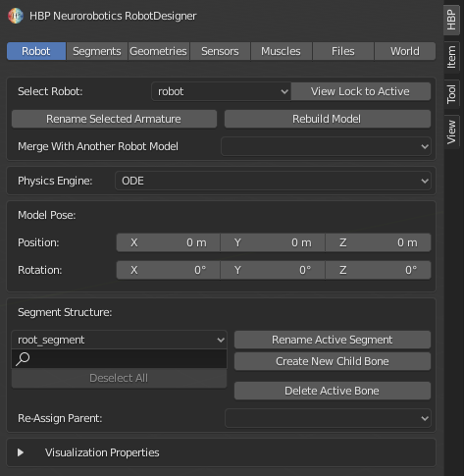Viewport: 464px width, 476px height.
Task: Click the HBP Neurorobotics logo icon
Action: 16,16
